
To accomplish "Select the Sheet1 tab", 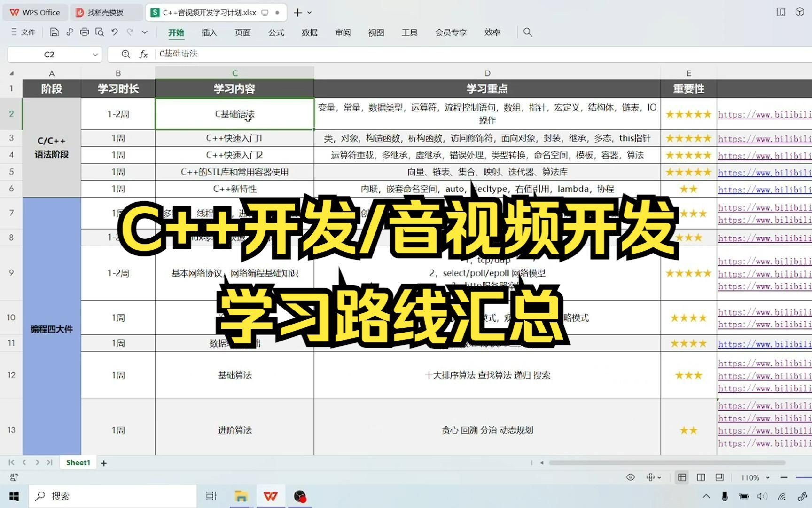I will click(x=78, y=463).
